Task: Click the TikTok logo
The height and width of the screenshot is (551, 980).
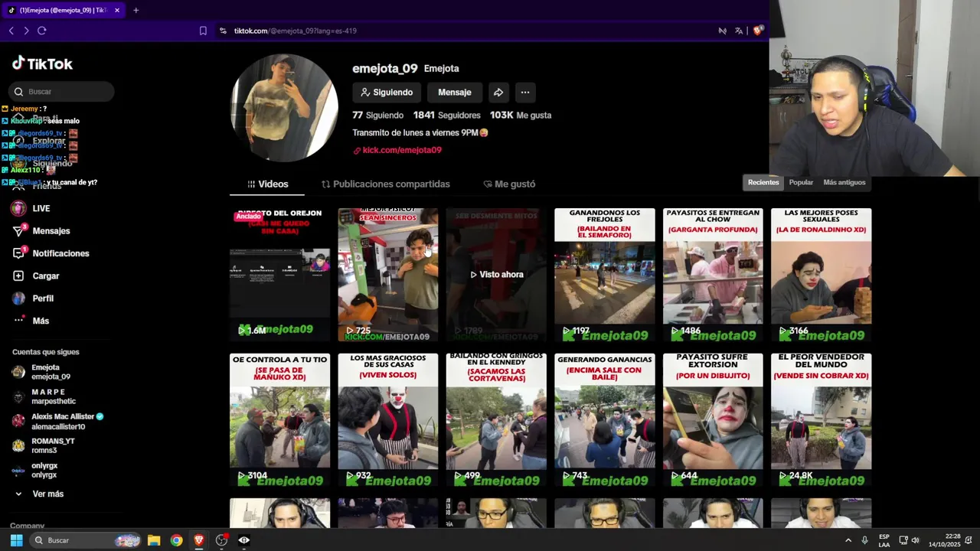Action: coord(42,64)
